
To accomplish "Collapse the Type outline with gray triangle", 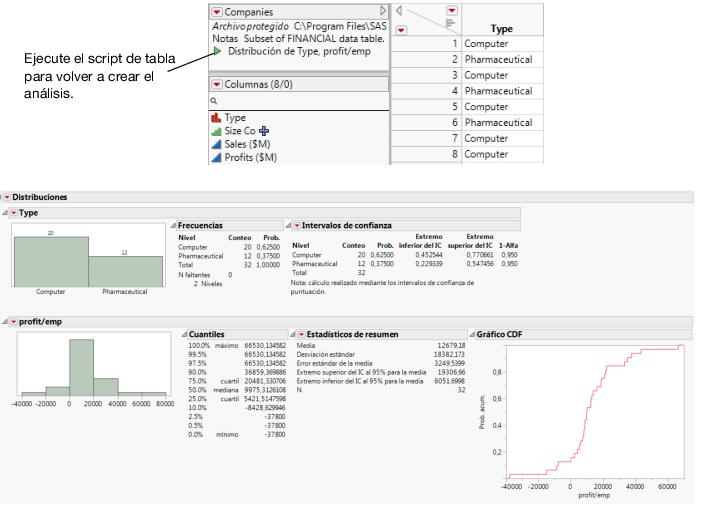I will 5,213.
